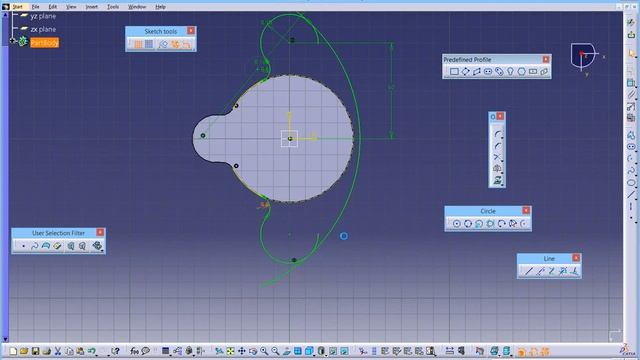
Task: Select the Rectangle profile tool
Action: 454,71
